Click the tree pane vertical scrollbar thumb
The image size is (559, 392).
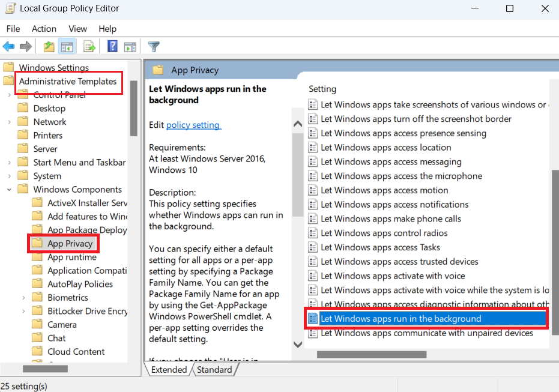(x=134, y=108)
